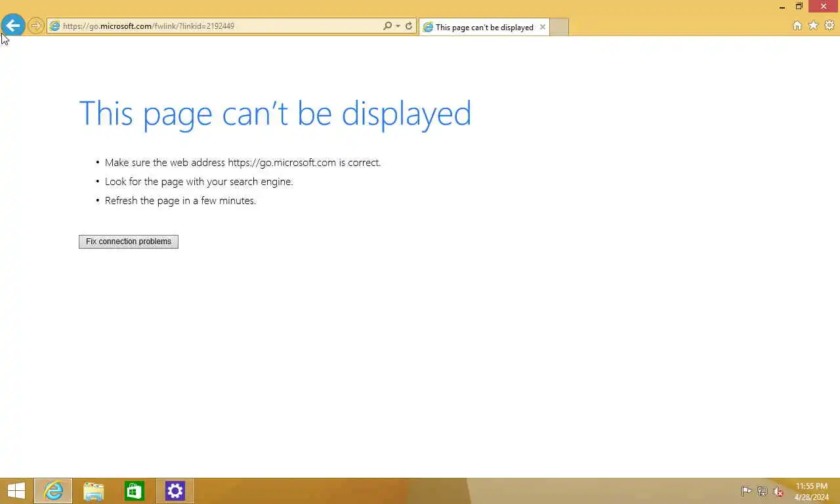
Task: Click the search magnifier in address bar
Action: pos(387,26)
